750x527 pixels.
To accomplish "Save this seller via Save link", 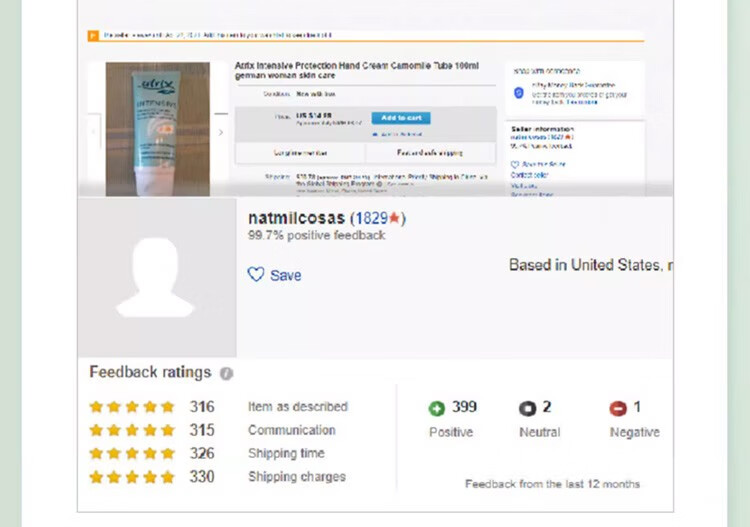I will 286,275.
